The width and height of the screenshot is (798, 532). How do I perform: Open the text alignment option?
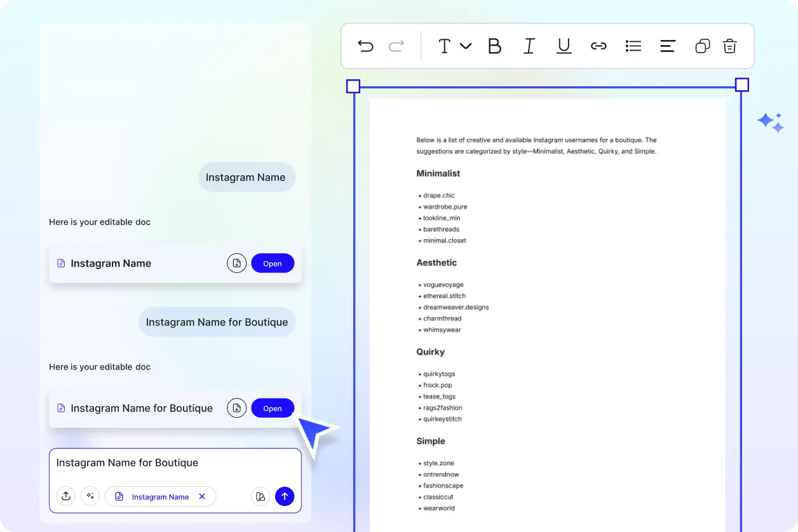667,46
